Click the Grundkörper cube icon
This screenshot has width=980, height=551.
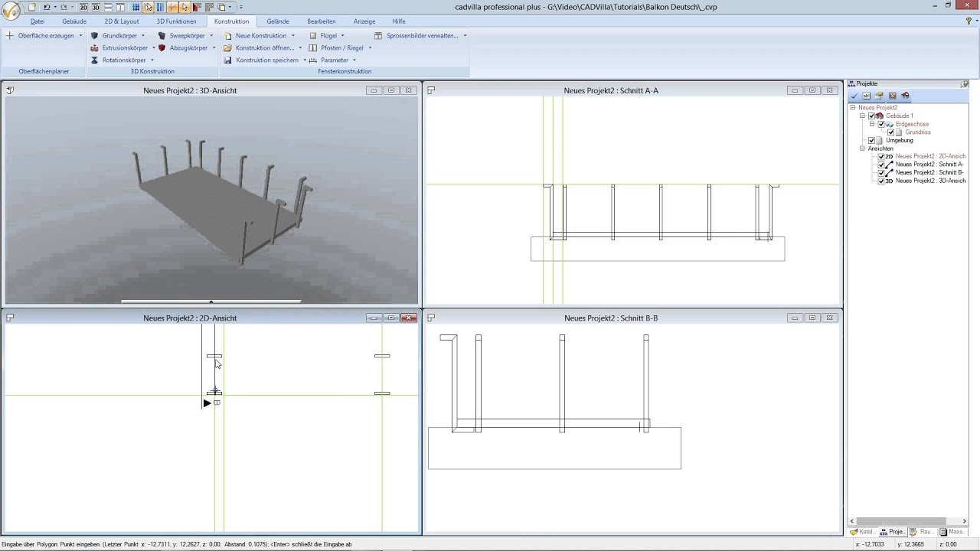tap(94, 36)
